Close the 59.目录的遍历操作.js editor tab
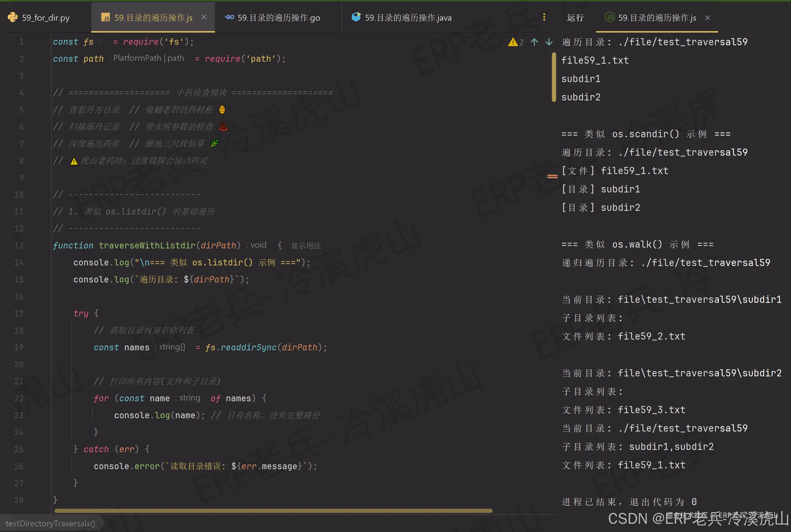Screen dimensions: 791x532 pyautogui.click(x=203, y=17)
